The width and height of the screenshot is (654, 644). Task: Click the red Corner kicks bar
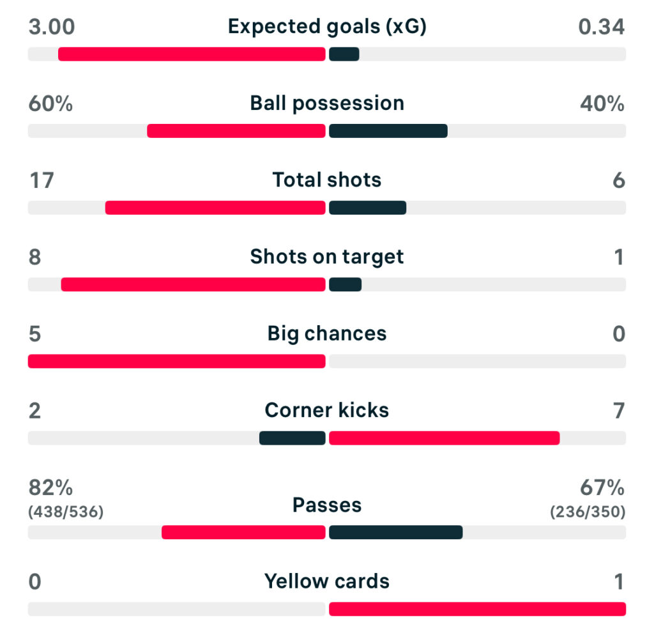coord(444,438)
